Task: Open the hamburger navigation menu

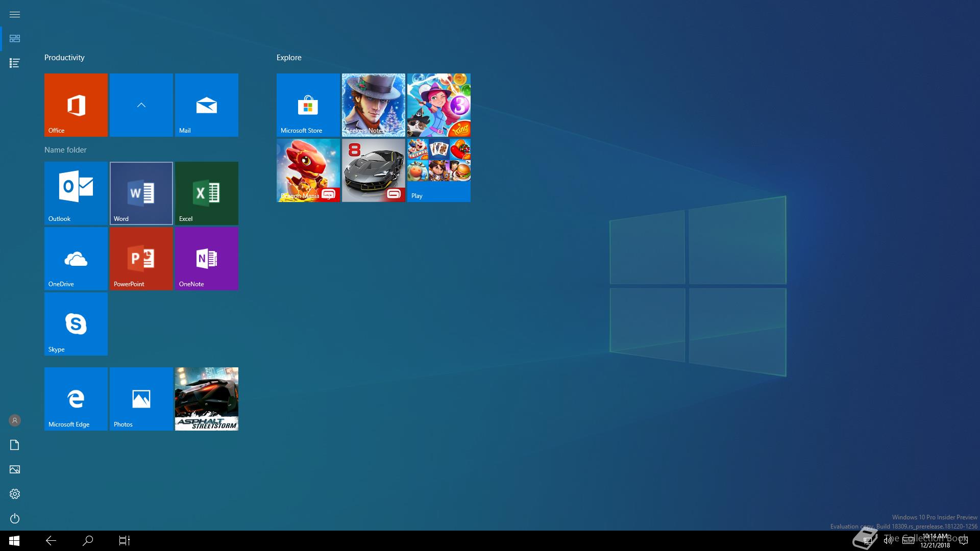Action: coord(15,14)
